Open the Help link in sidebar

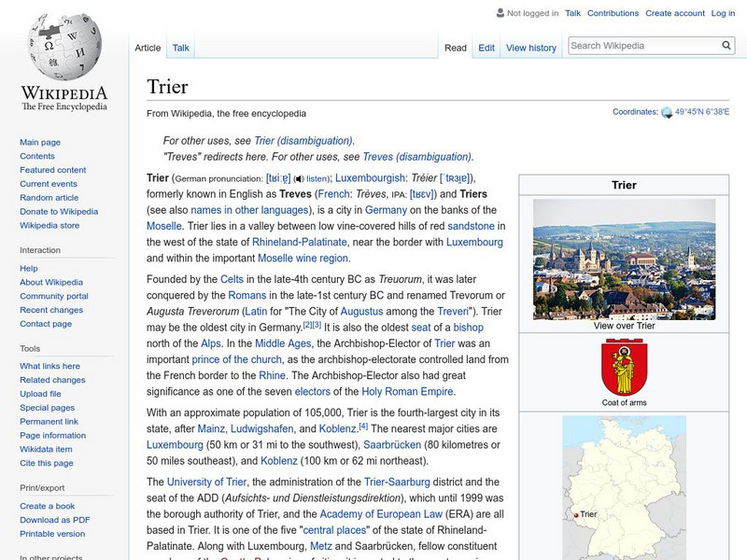tap(29, 268)
